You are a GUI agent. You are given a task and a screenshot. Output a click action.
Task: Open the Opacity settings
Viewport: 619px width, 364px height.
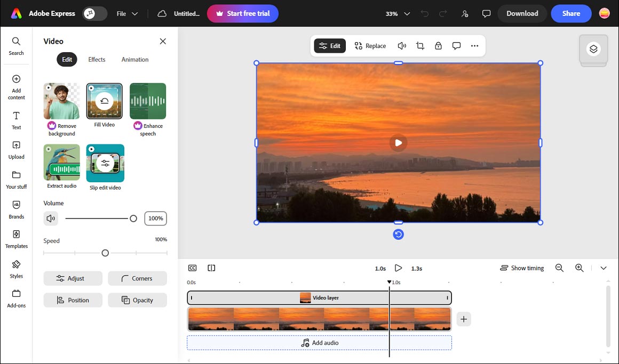tap(137, 300)
